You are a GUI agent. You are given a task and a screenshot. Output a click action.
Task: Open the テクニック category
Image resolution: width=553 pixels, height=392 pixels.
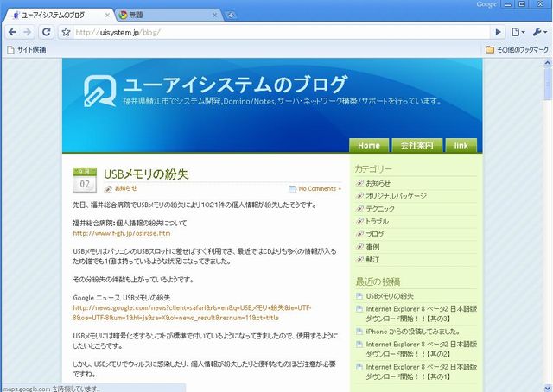(x=380, y=209)
